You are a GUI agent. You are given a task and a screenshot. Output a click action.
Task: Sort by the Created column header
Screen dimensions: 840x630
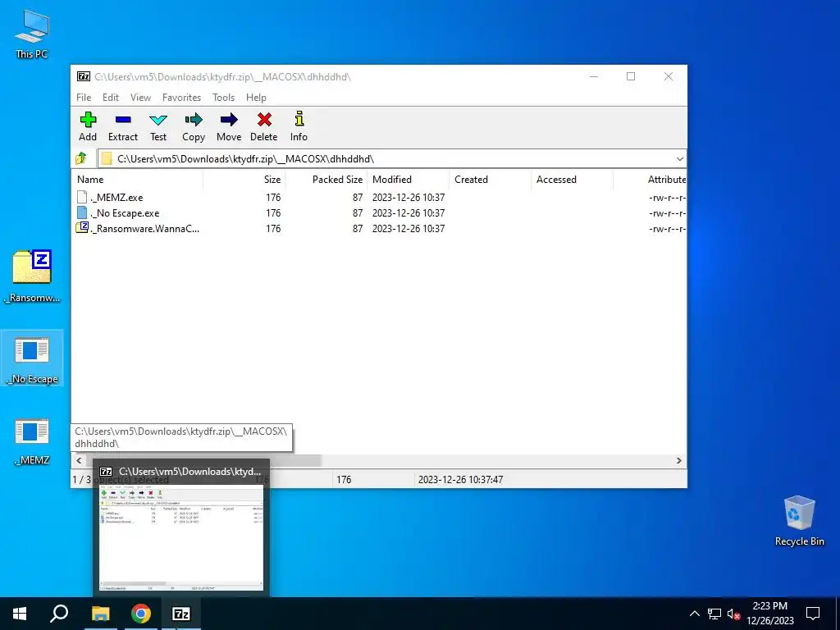coord(491,180)
